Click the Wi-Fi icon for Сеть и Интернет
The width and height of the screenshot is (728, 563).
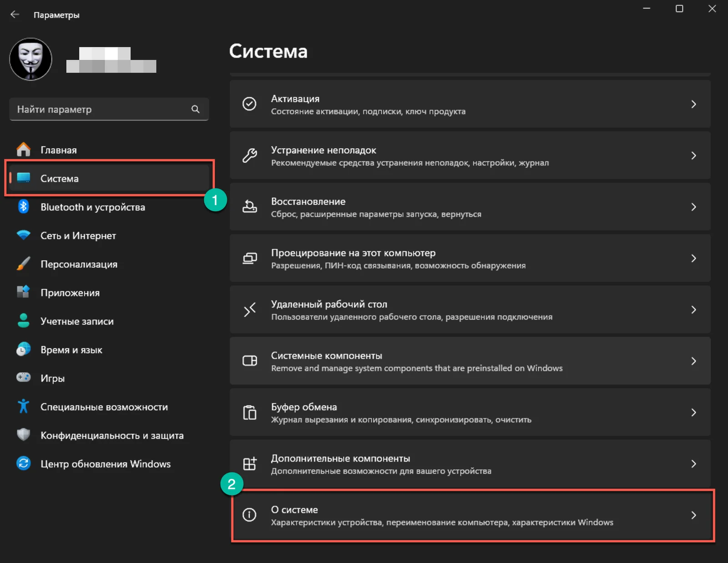click(23, 235)
